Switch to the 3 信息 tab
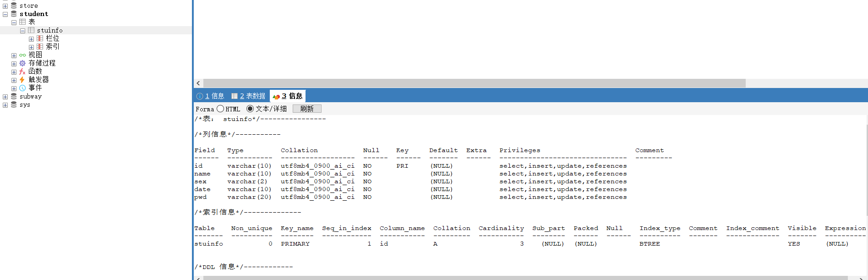The image size is (868, 280). click(288, 96)
